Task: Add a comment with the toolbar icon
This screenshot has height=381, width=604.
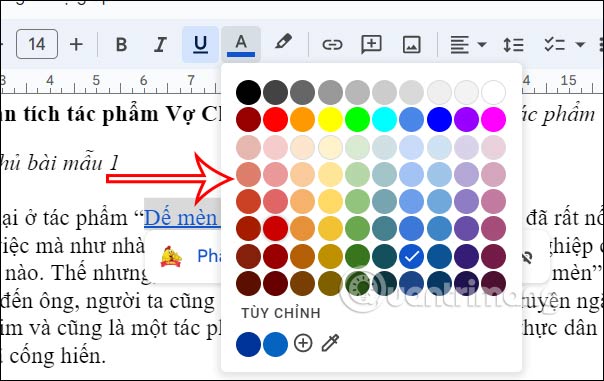Action: click(x=371, y=45)
